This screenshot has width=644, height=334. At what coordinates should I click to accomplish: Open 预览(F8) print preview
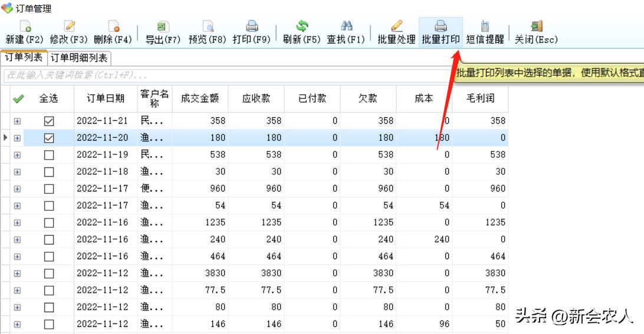[x=208, y=27]
